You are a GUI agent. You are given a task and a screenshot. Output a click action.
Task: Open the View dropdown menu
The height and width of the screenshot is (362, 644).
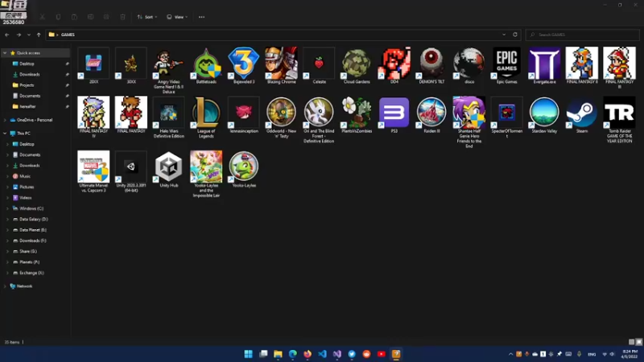click(x=177, y=17)
